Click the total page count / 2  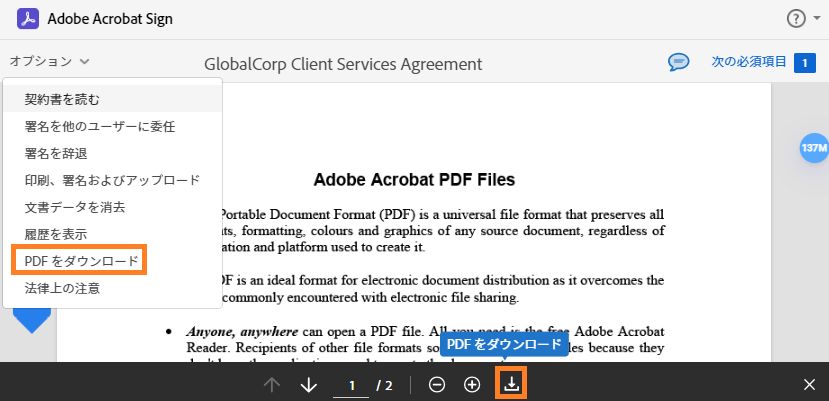click(385, 386)
